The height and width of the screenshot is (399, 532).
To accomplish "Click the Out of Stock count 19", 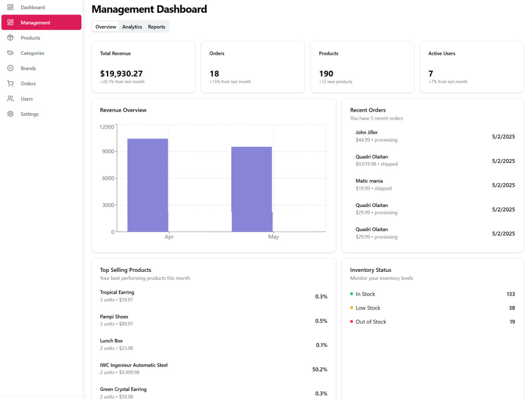I will [512, 322].
